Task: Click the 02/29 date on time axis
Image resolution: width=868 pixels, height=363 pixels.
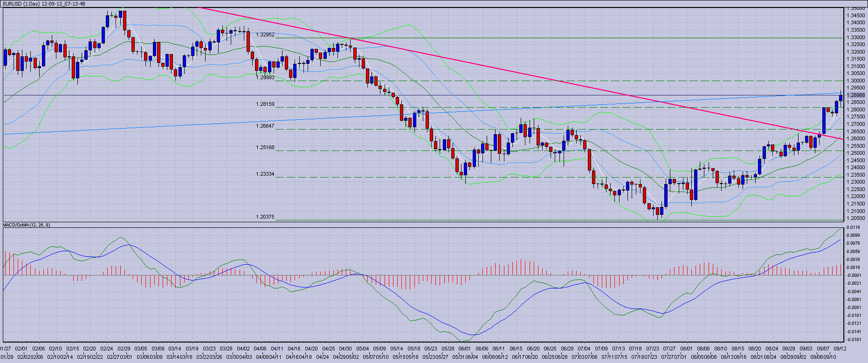Action: coord(124,349)
